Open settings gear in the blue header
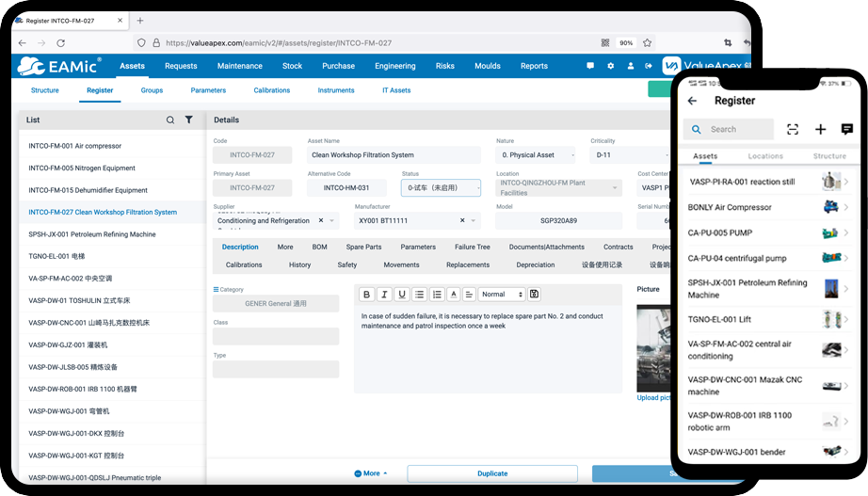The height and width of the screenshot is (496, 868). click(610, 66)
